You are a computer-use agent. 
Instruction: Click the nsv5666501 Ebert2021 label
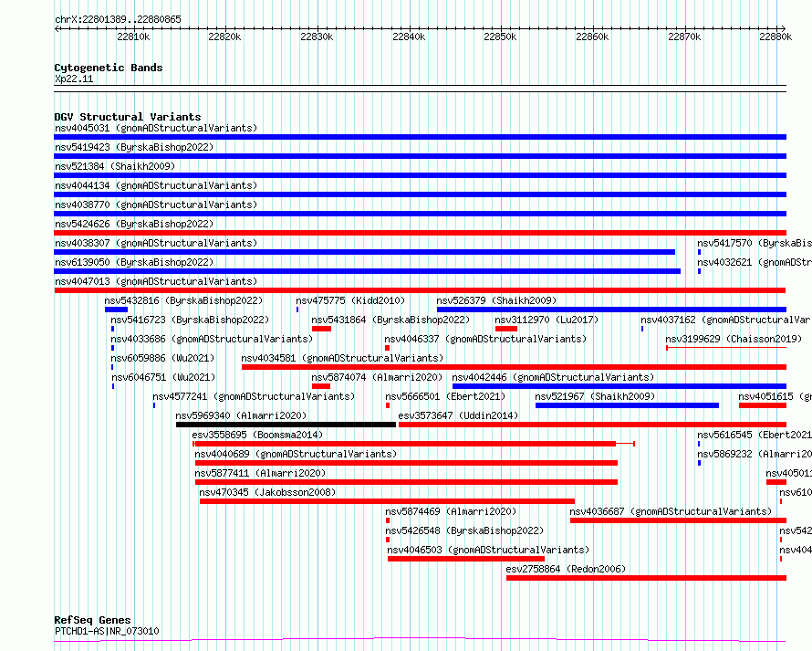click(x=445, y=396)
